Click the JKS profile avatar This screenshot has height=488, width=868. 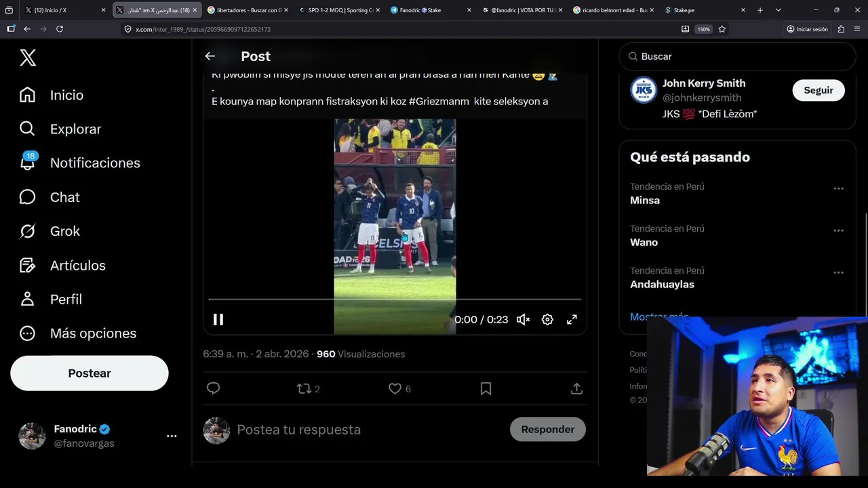tap(644, 90)
